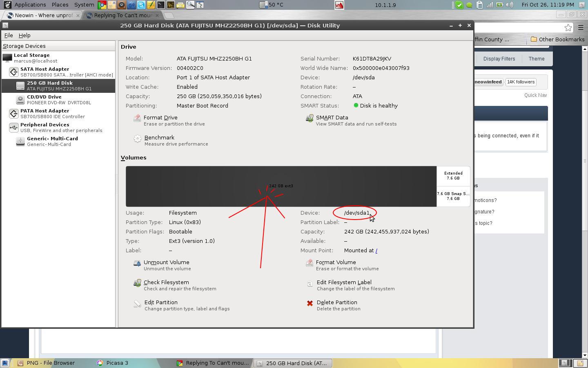Open the chat bubble tray icon

(x=470, y=5)
